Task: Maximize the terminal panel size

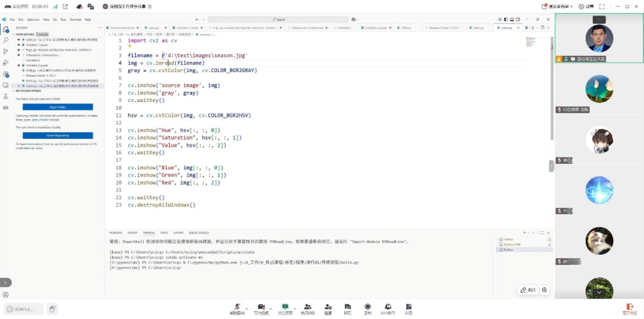Action: (x=542, y=233)
